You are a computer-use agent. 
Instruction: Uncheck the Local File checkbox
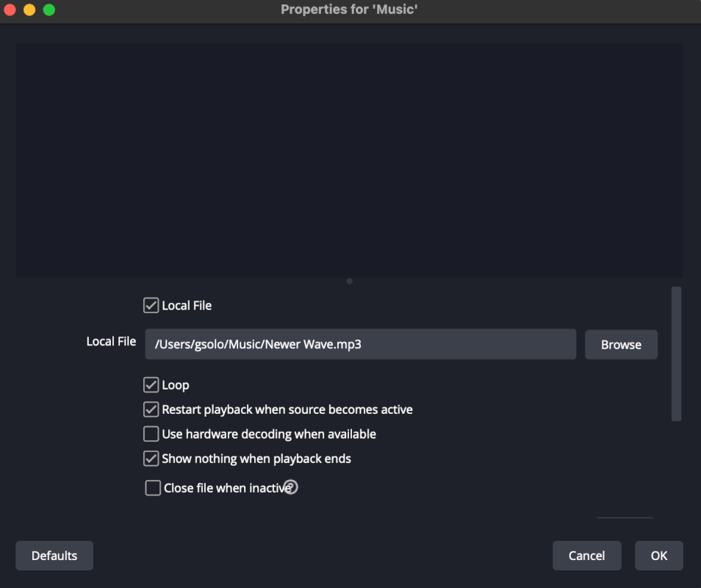[x=151, y=305]
